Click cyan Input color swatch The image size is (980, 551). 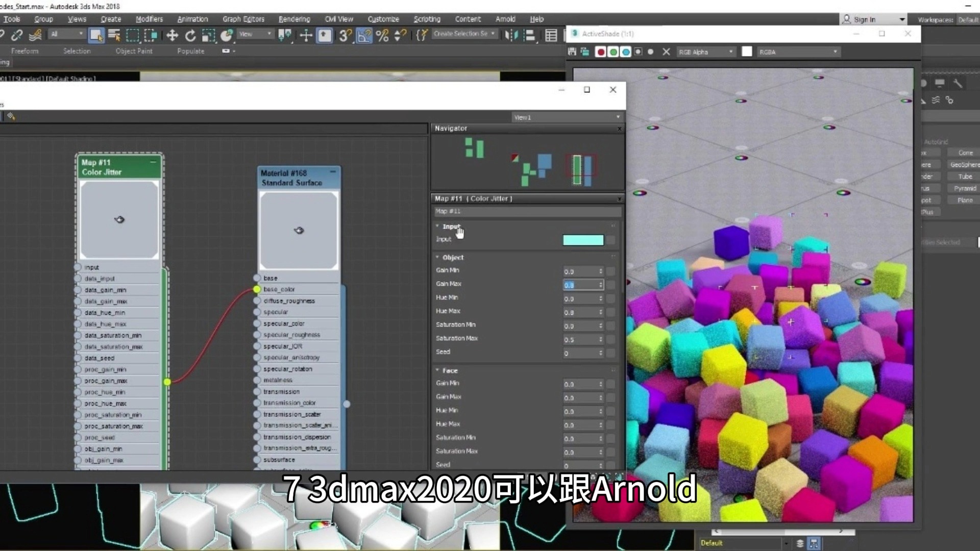(583, 240)
